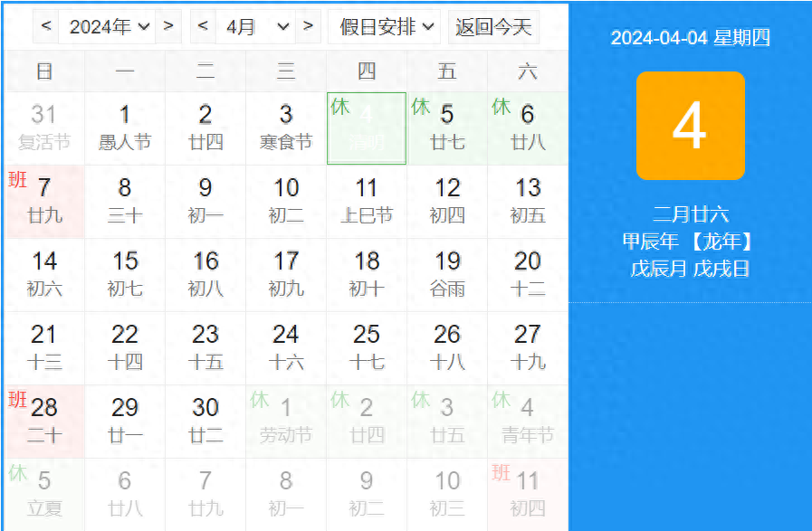The image size is (812, 531).
Task: Select April 5 holiday date cell
Action: [x=447, y=128]
